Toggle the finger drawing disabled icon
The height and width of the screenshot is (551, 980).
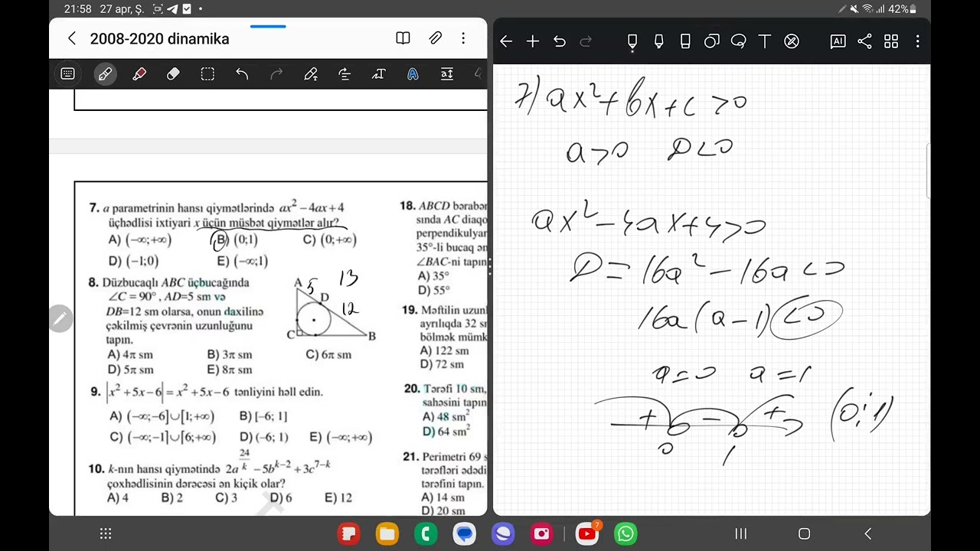point(792,41)
